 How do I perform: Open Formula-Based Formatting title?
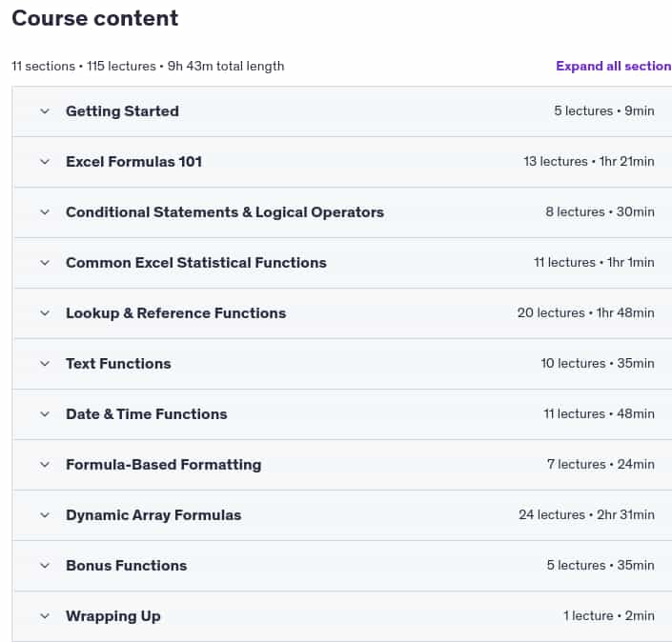163,465
